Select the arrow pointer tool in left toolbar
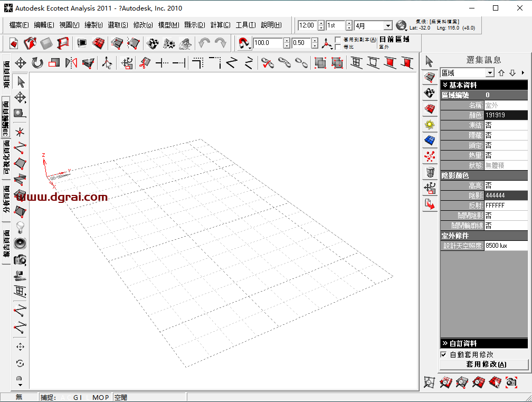 click(x=21, y=82)
